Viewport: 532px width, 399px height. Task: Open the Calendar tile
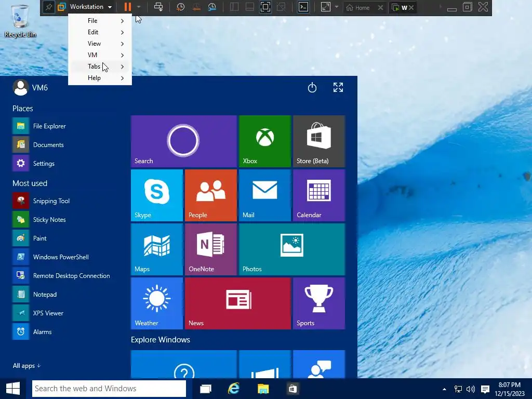tap(319, 195)
